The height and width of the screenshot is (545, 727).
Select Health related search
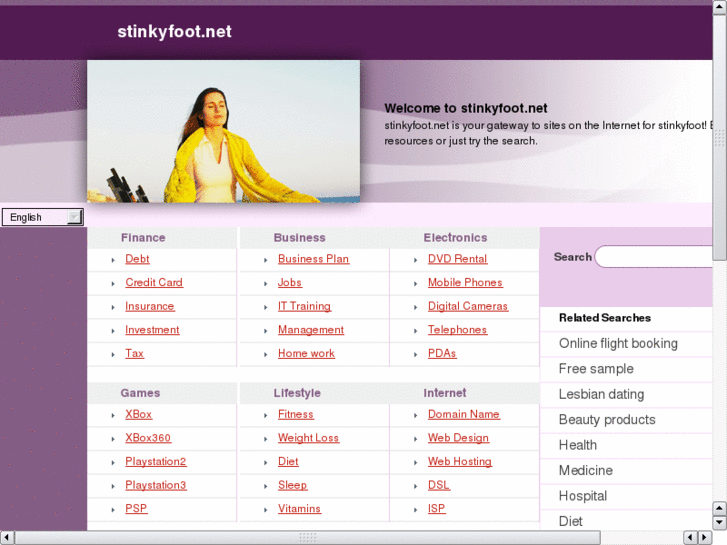tap(578, 445)
